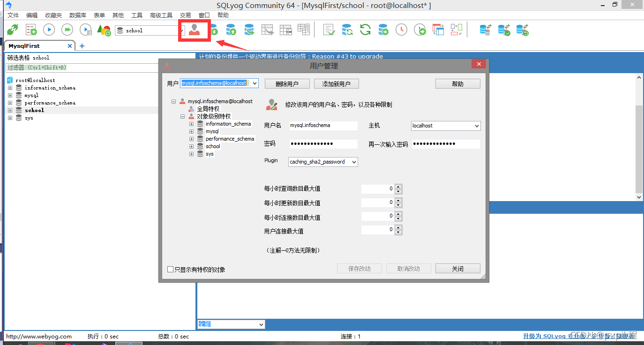Select root@localhost in the object browser

point(35,80)
